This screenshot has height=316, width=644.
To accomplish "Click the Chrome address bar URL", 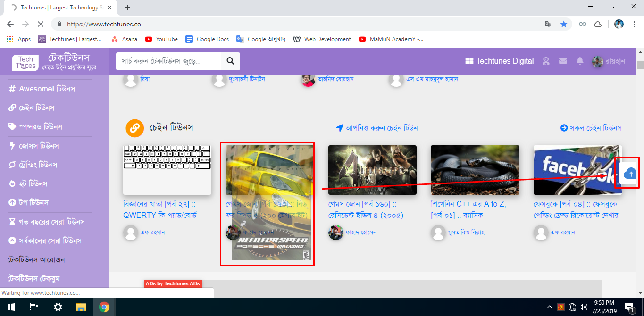I will point(104,24).
